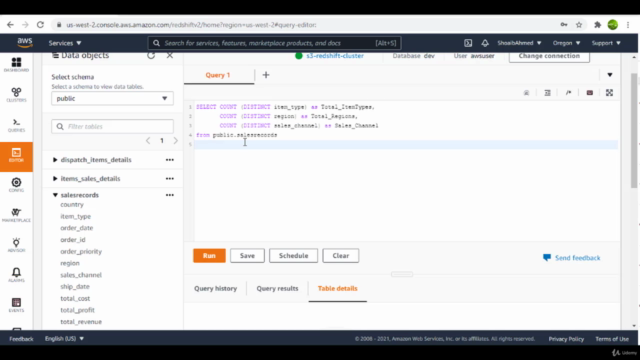Click the page vertical scrollbar

click(x=634, y=131)
